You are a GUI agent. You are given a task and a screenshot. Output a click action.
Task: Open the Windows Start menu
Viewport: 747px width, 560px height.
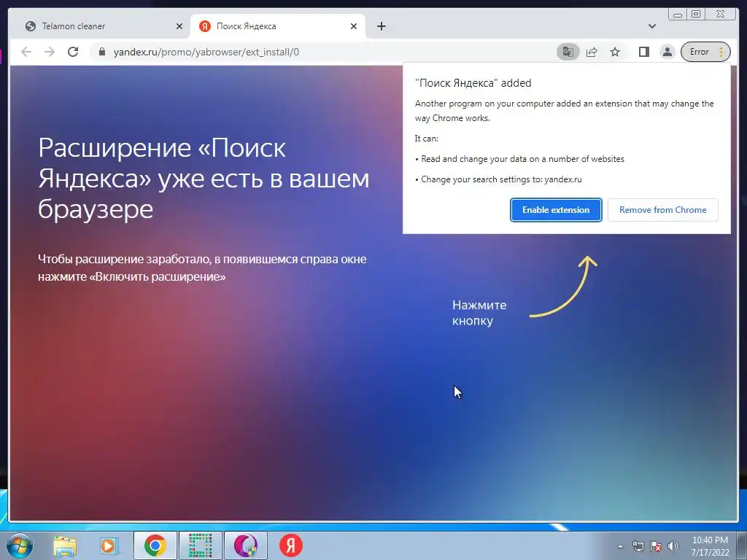click(x=20, y=545)
